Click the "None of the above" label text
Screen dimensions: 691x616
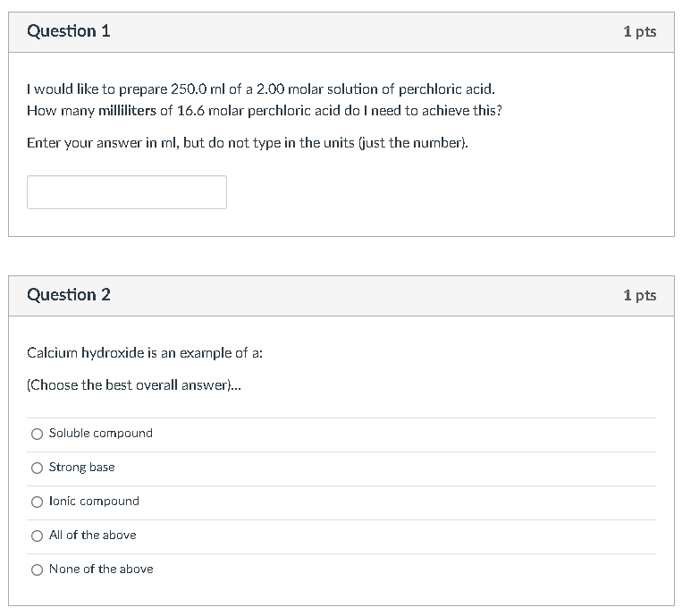coord(100,570)
